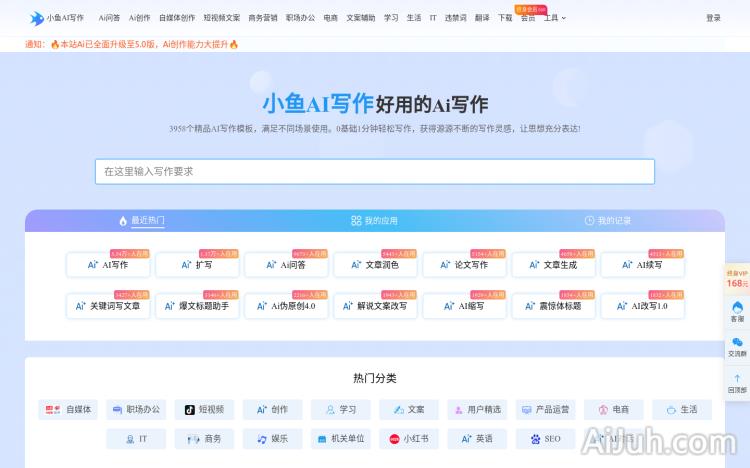This screenshot has width=750, height=468.
Task: Open the 论文写作 template button
Action: point(464,265)
